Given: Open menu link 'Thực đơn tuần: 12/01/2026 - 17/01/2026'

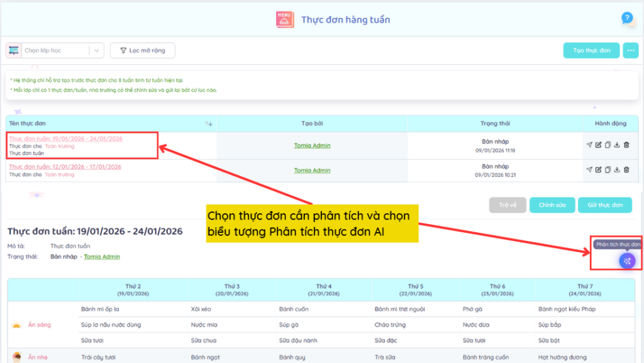Looking at the screenshot, I should (65, 167).
